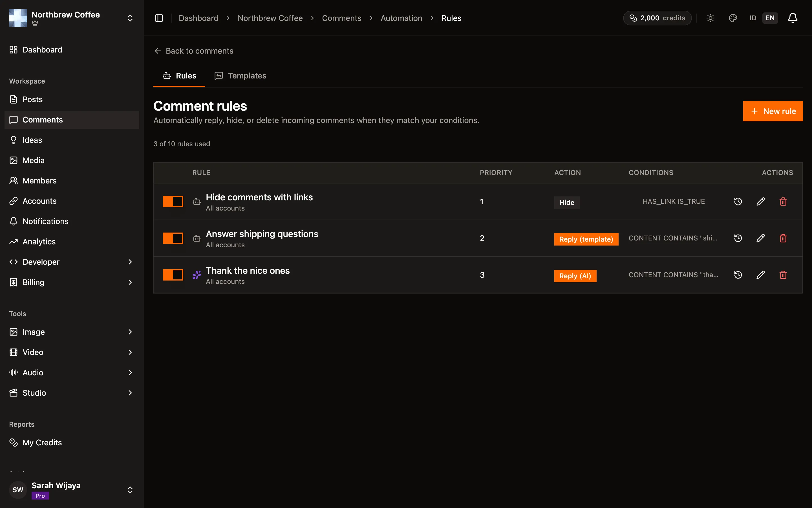Delete the Answer shipping questions rule

[783, 238]
